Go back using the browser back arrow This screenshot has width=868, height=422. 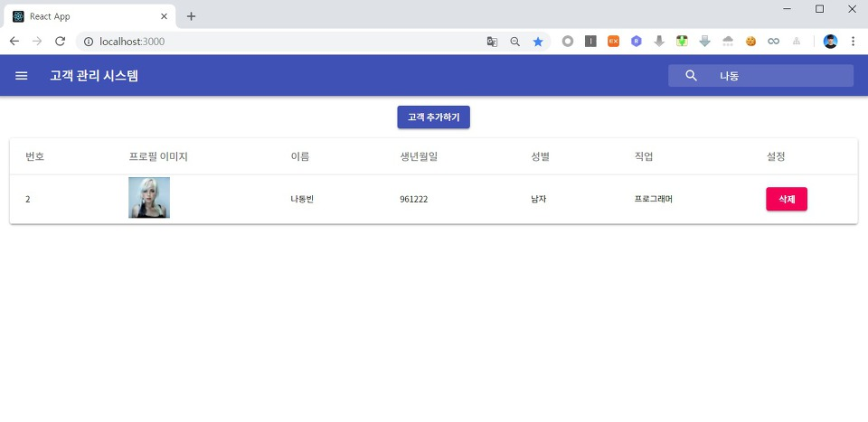pos(14,42)
